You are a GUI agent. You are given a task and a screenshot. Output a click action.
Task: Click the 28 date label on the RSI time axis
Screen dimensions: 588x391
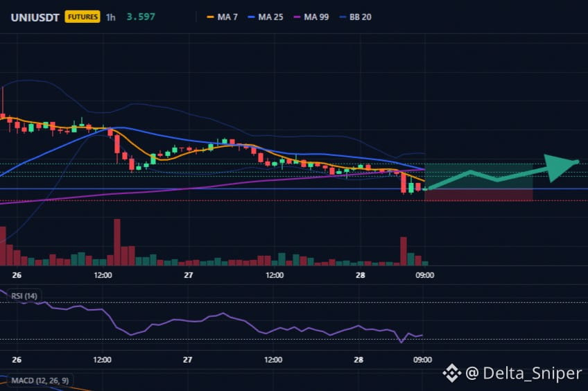click(x=358, y=360)
